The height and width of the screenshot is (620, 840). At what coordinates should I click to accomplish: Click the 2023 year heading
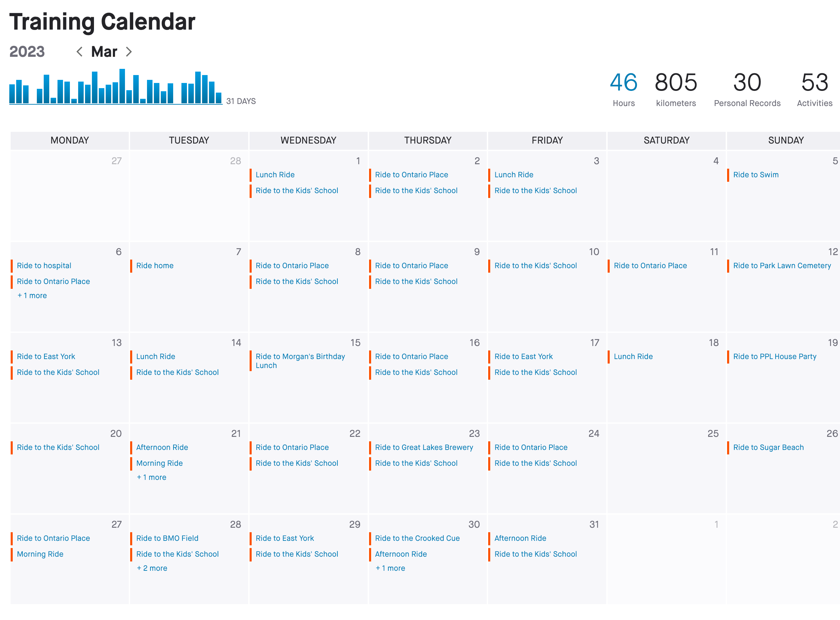pos(27,52)
